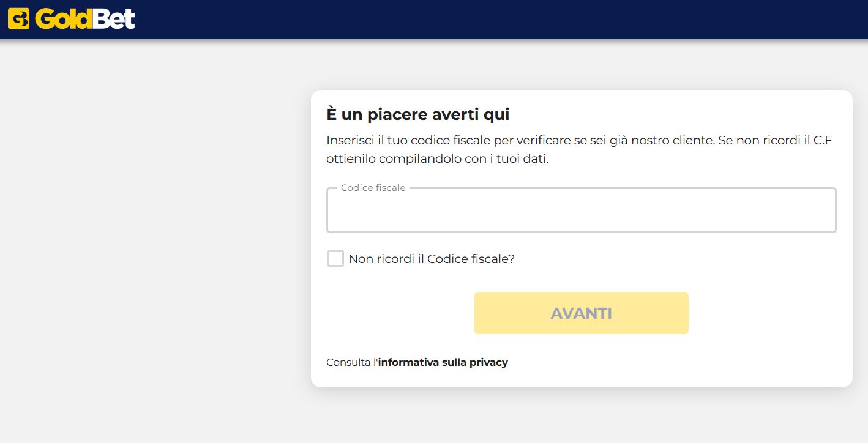This screenshot has width=868, height=443.
Task: Submit the form with AVANTI
Action: pos(581,313)
